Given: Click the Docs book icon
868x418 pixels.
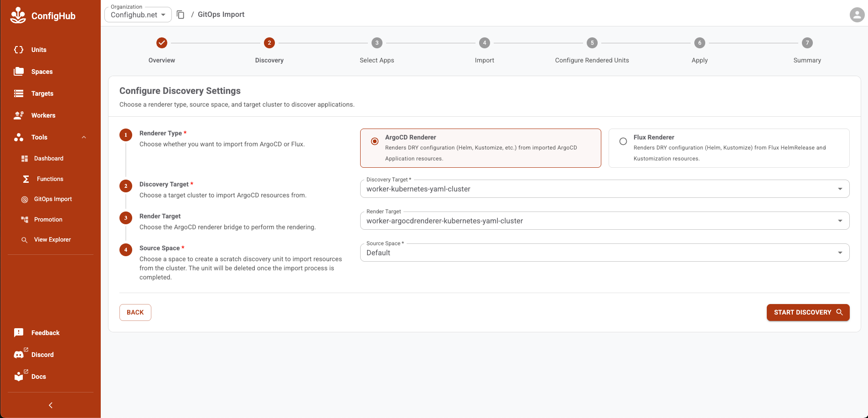Looking at the screenshot, I should [19, 377].
